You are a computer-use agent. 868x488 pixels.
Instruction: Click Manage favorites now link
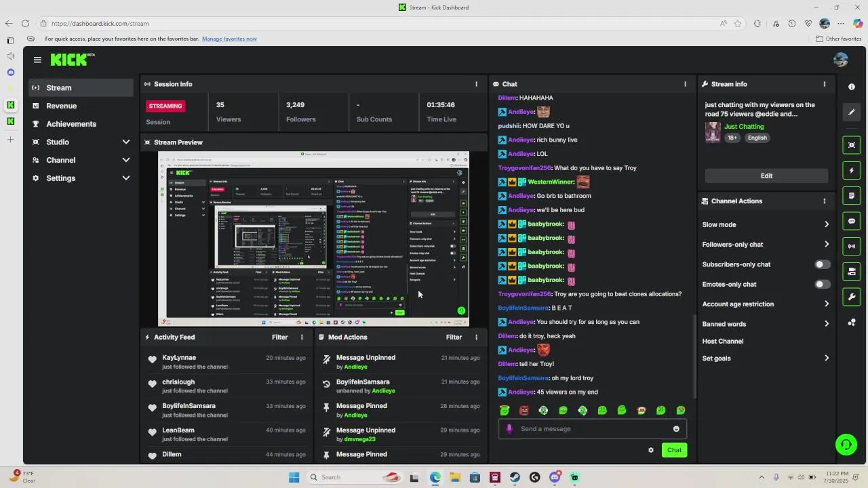click(229, 39)
